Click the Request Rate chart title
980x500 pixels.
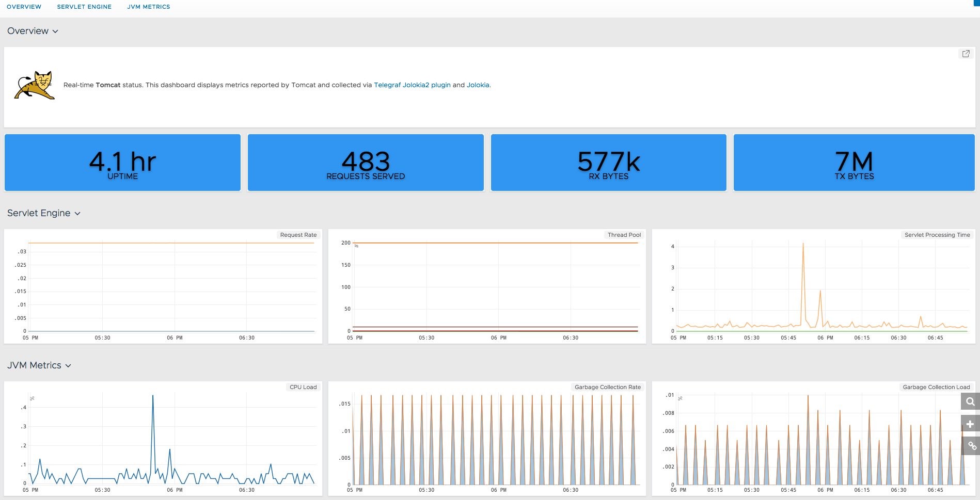(298, 235)
